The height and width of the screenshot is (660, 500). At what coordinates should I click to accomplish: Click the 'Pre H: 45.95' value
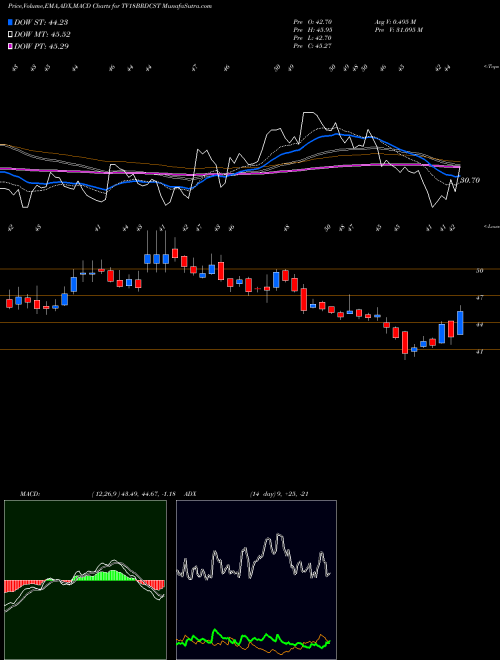point(313,30)
